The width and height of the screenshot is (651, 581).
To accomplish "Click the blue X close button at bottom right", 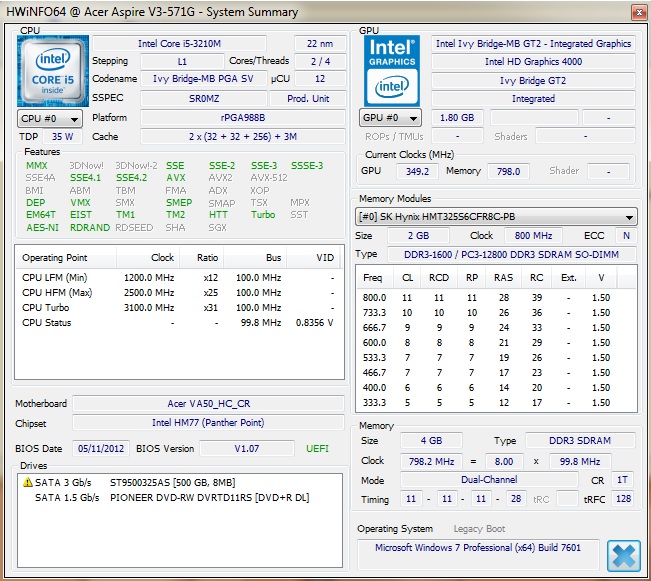I will click(624, 556).
